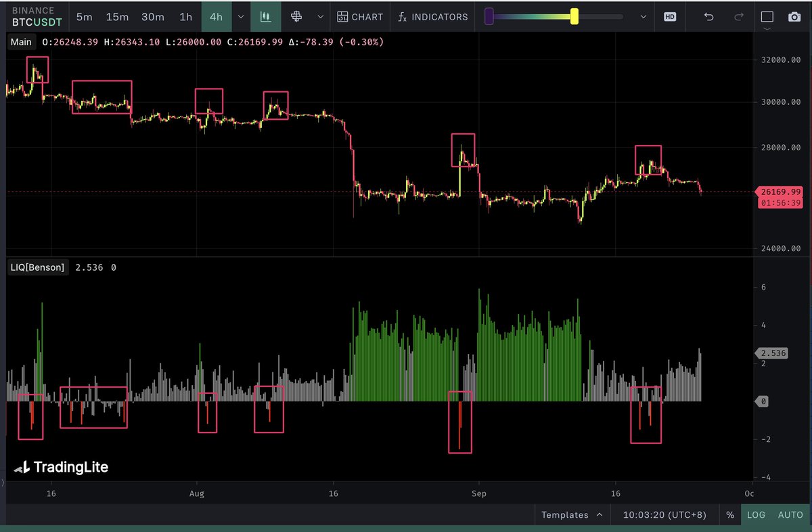Viewport: 812px width, 532px height.
Task: Click the current price label 26169.99
Action: 780,192
